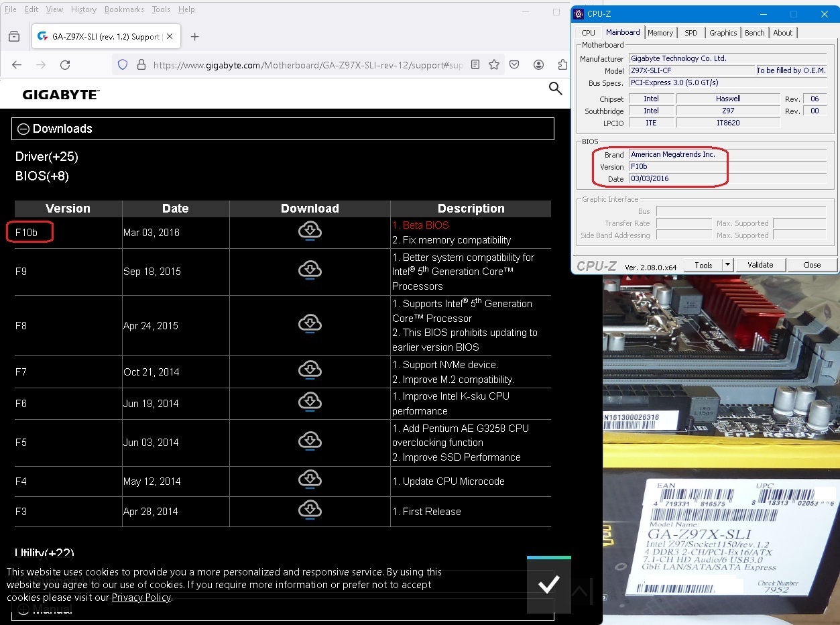Click the Beta BIOS description text
This screenshot has width=840, height=625.
(420, 225)
